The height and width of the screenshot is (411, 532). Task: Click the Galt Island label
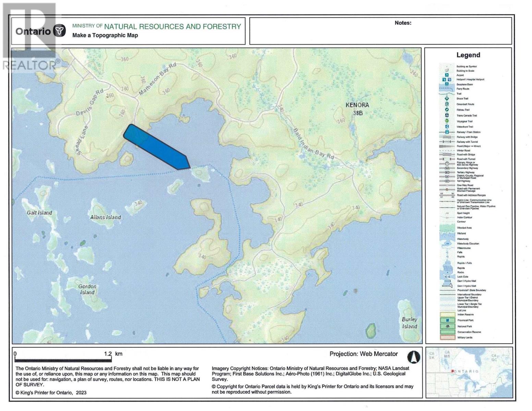click(x=39, y=213)
